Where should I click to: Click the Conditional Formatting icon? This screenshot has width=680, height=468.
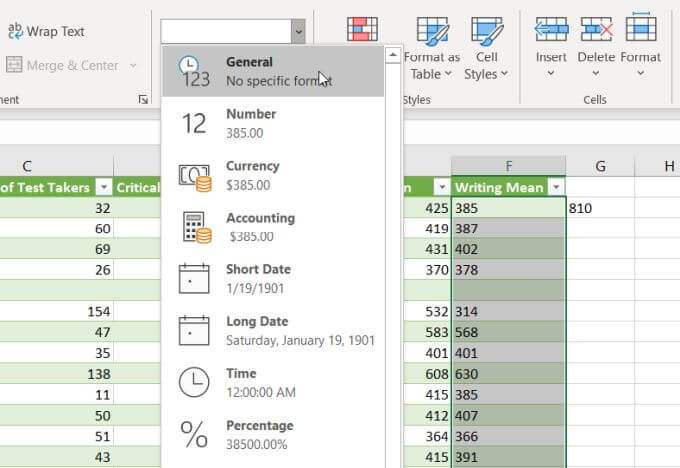[362, 29]
